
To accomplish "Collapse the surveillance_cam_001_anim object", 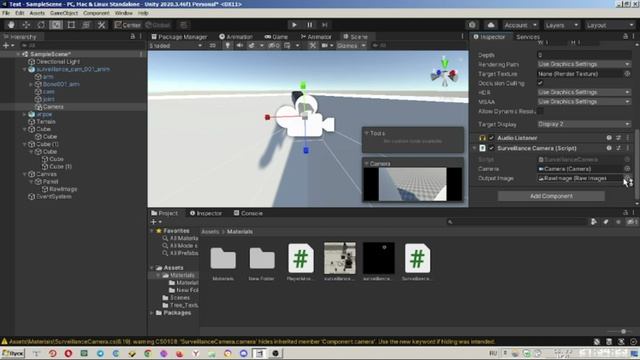I will click(24, 69).
